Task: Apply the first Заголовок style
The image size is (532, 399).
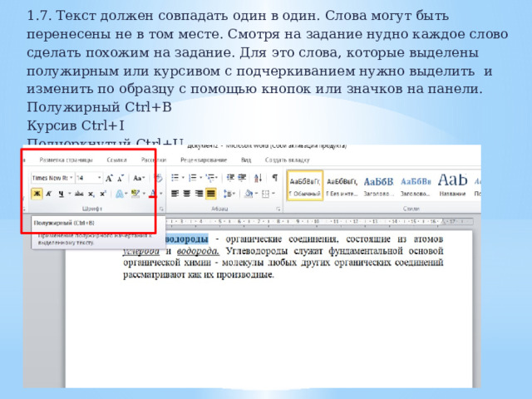Action: click(x=379, y=185)
